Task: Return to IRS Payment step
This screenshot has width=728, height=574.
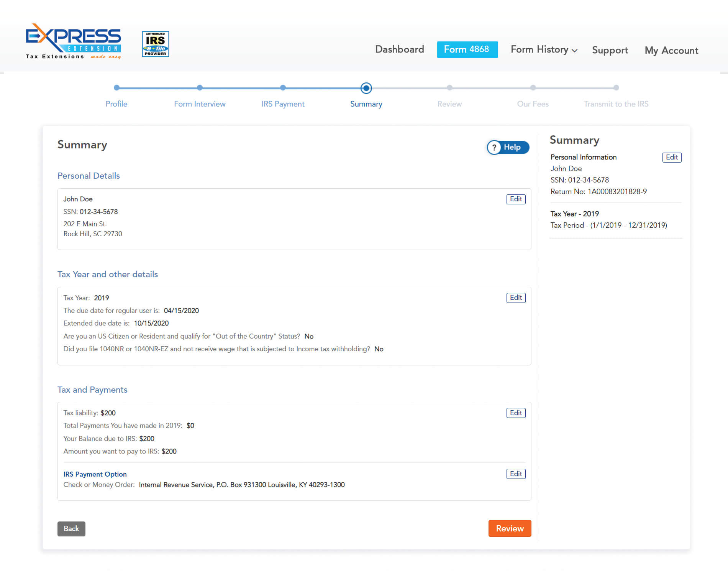Action: [x=283, y=88]
